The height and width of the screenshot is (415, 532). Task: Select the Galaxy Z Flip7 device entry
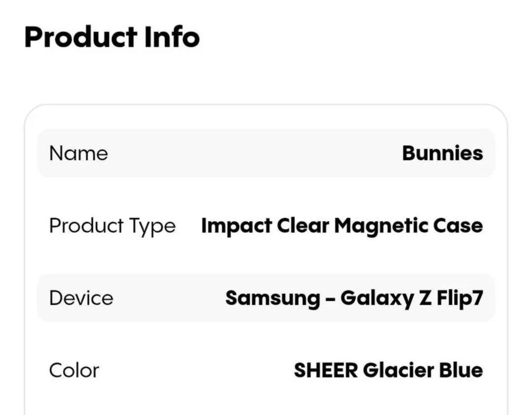pyautogui.click(x=355, y=297)
